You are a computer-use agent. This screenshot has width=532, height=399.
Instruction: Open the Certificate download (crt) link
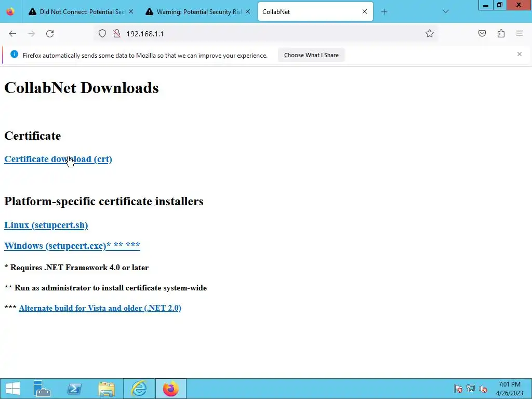(58, 159)
